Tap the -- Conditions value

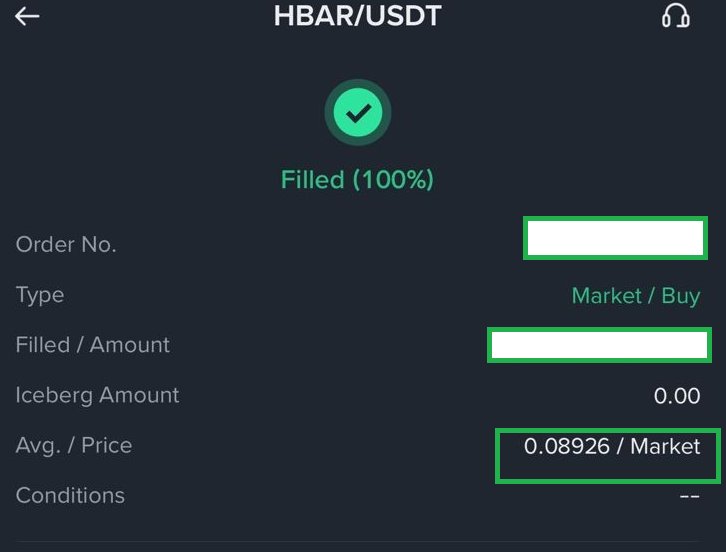689,496
